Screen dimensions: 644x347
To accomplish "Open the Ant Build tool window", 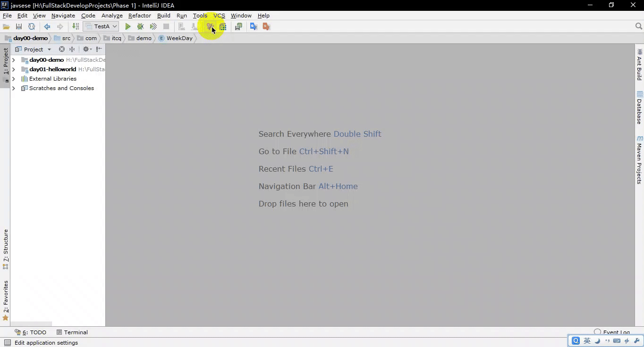I will pos(639,65).
